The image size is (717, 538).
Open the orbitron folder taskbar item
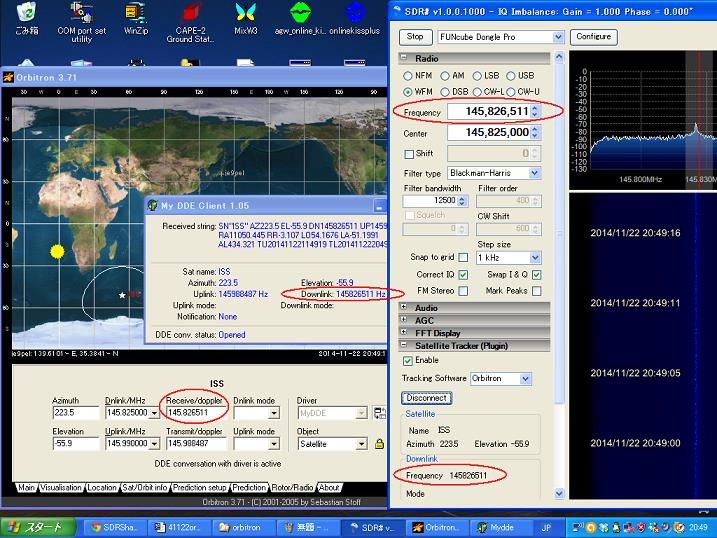tap(244, 527)
